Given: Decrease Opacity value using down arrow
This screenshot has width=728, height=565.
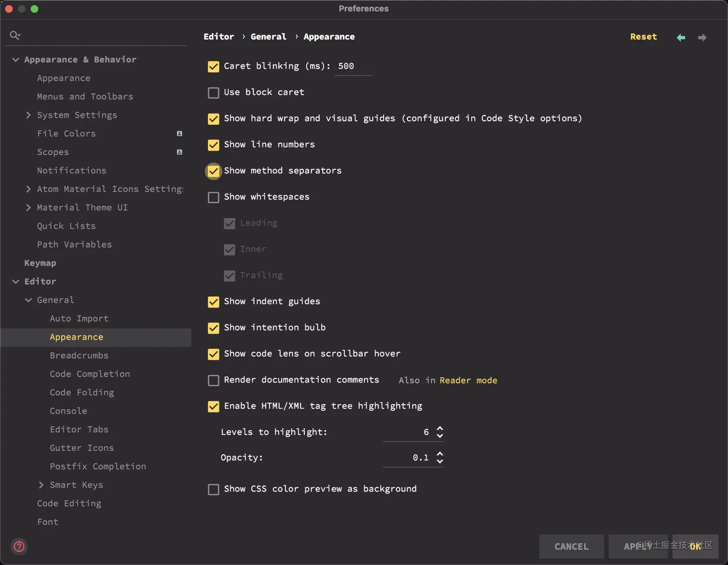Looking at the screenshot, I should 440,461.
